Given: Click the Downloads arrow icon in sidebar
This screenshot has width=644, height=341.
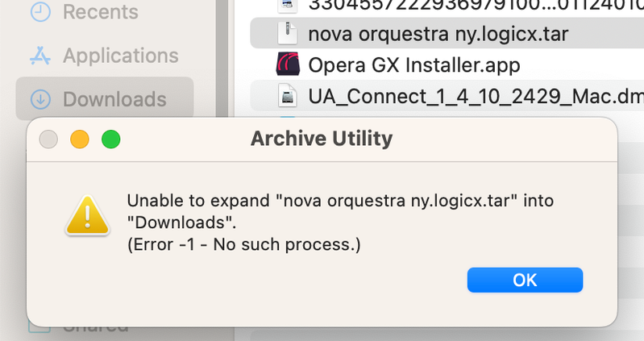Looking at the screenshot, I should [x=40, y=99].
